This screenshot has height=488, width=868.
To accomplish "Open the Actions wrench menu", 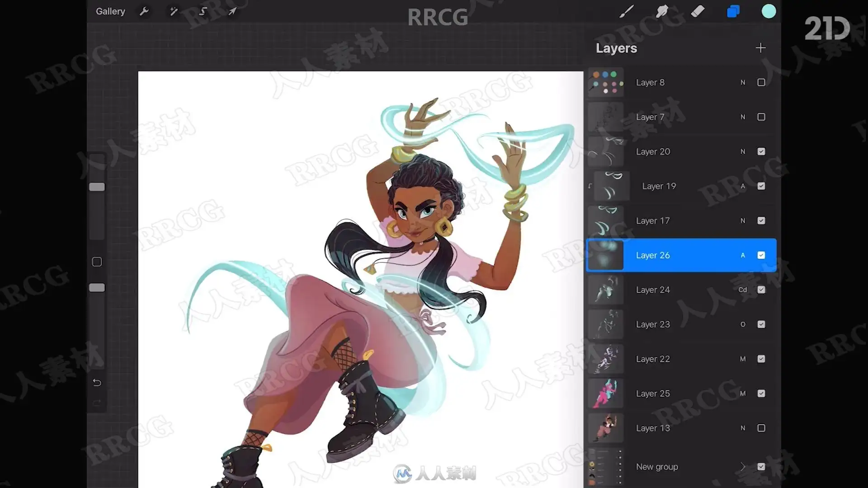I will click(x=144, y=11).
